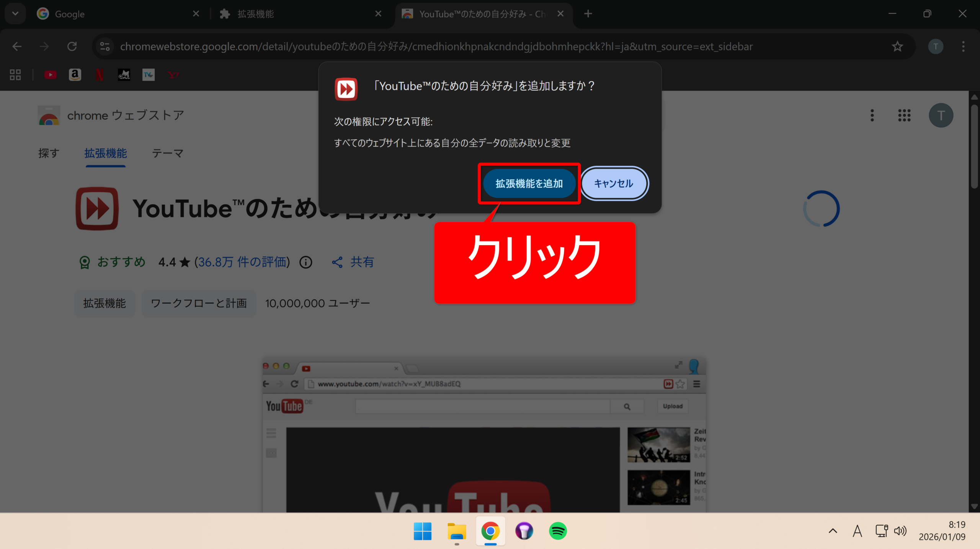Open the TVer bookmark icon
This screenshot has width=980, height=549.
tap(148, 75)
